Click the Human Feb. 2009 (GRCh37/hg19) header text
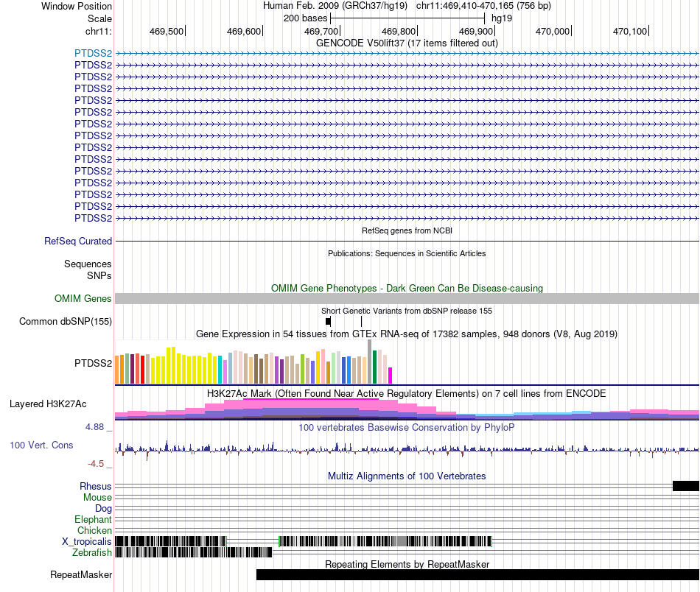Image resolution: width=700 pixels, height=592 pixels. coord(335,6)
